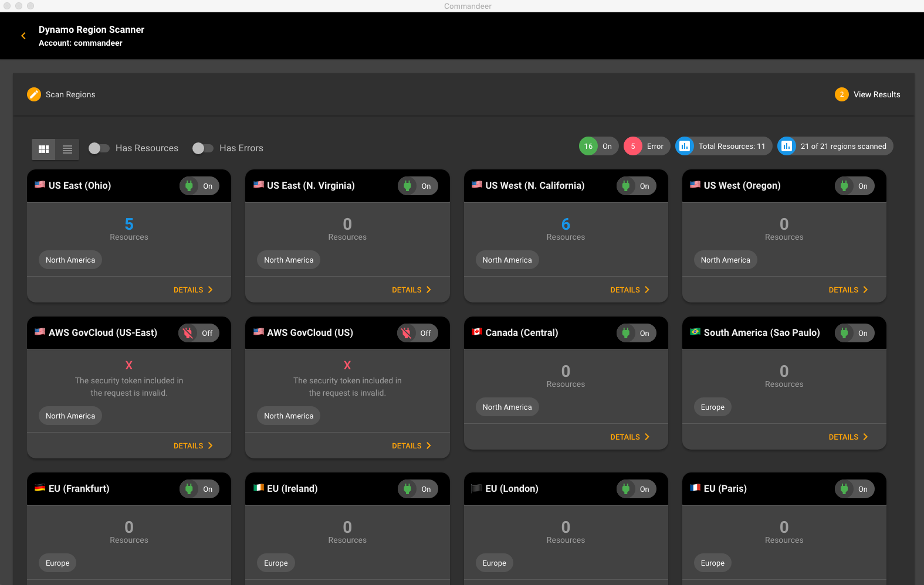
Task: Click Irish flag icon on EU (Ireland)
Action: (259, 488)
